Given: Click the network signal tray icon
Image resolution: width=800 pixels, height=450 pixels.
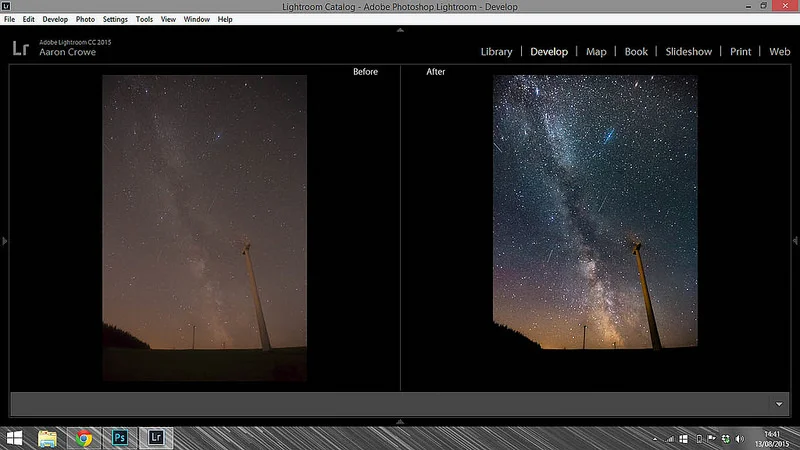Looking at the screenshot, I should [670, 439].
